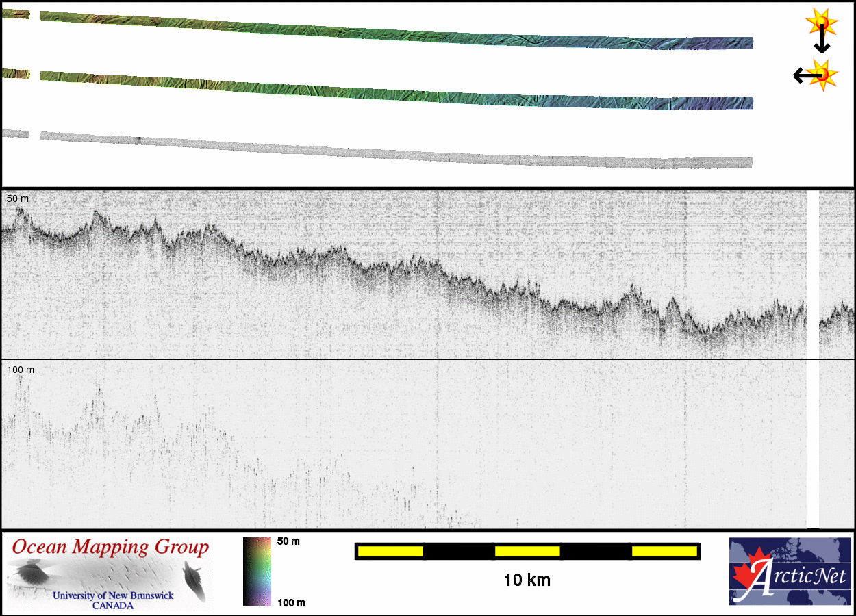The height and width of the screenshot is (616, 856).
Task: Click the 10 km scale label
Action: (527, 580)
